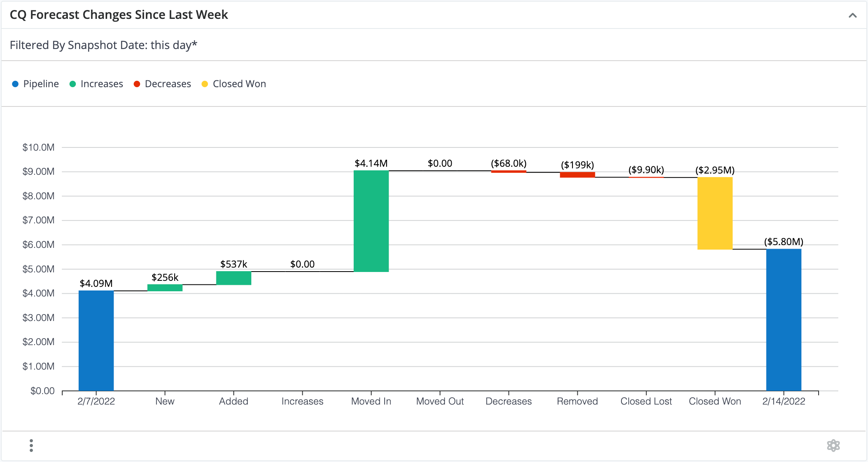Click the CQ Forecast Changes title
The height and width of the screenshot is (462, 868).
(x=118, y=15)
